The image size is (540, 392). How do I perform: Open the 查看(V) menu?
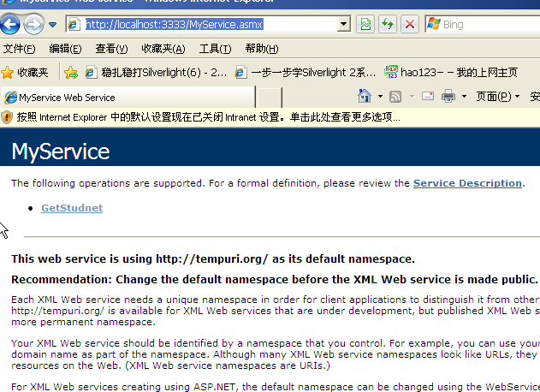[x=111, y=49]
